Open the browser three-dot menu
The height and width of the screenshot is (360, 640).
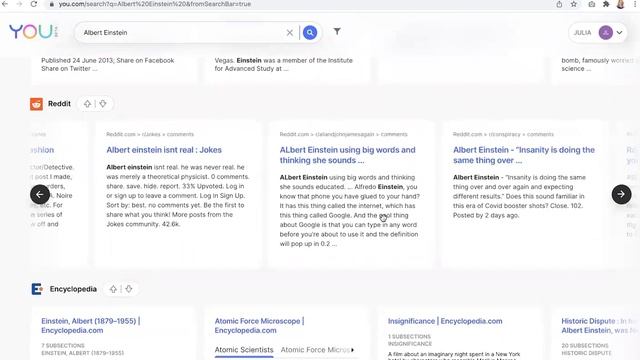pyautogui.click(x=635, y=4)
